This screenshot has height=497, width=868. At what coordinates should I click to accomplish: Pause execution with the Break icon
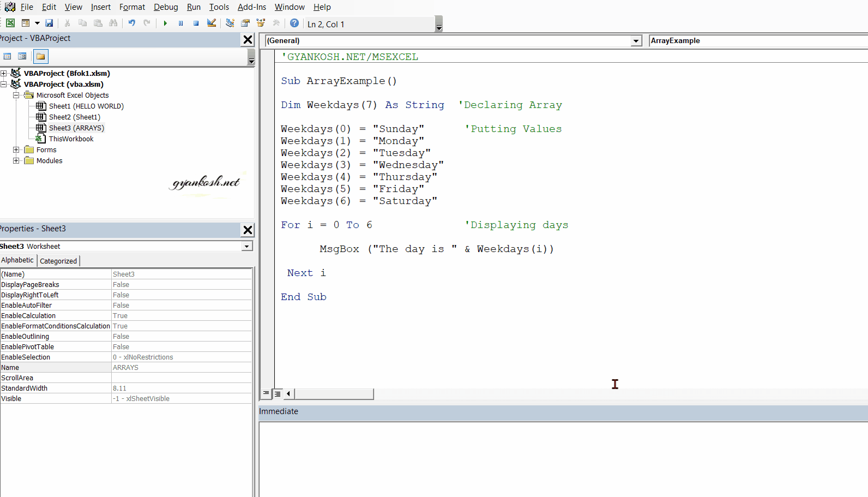(x=180, y=23)
